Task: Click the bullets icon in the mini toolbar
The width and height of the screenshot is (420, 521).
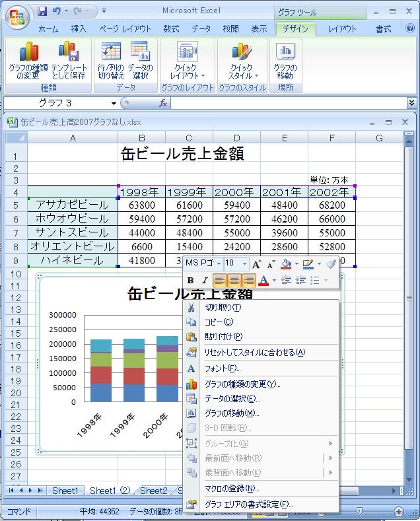Action: (314, 281)
